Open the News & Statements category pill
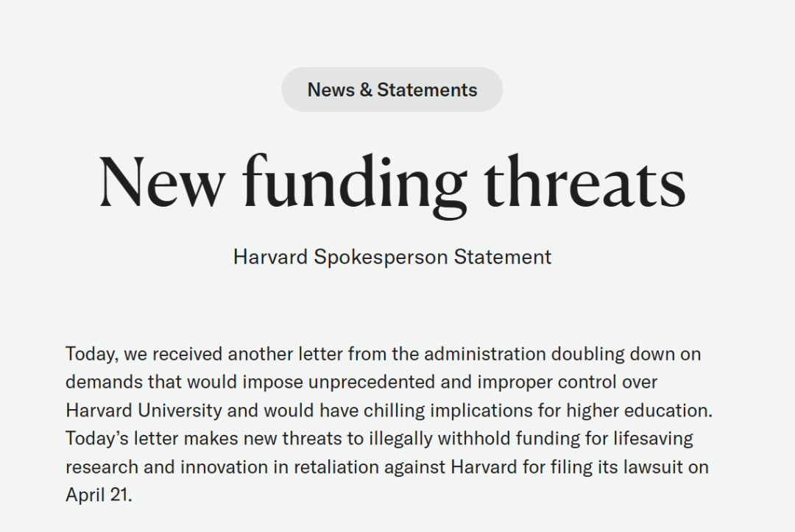Viewport: 795px width, 532px height. 392,90
